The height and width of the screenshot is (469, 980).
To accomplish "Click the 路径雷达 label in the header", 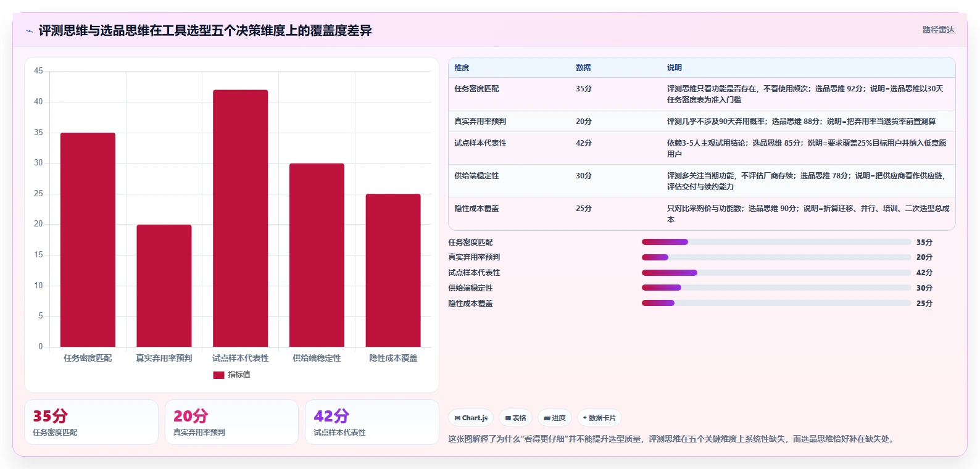I will tap(938, 30).
